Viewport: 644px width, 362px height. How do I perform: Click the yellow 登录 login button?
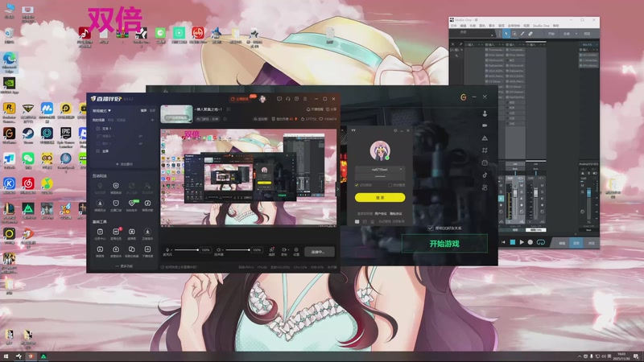pos(380,197)
